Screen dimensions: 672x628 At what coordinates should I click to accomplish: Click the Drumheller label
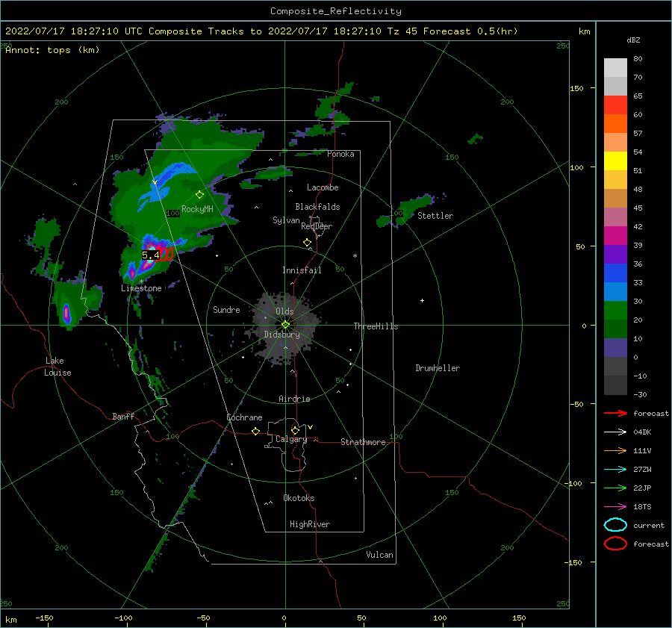(x=438, y=368)
